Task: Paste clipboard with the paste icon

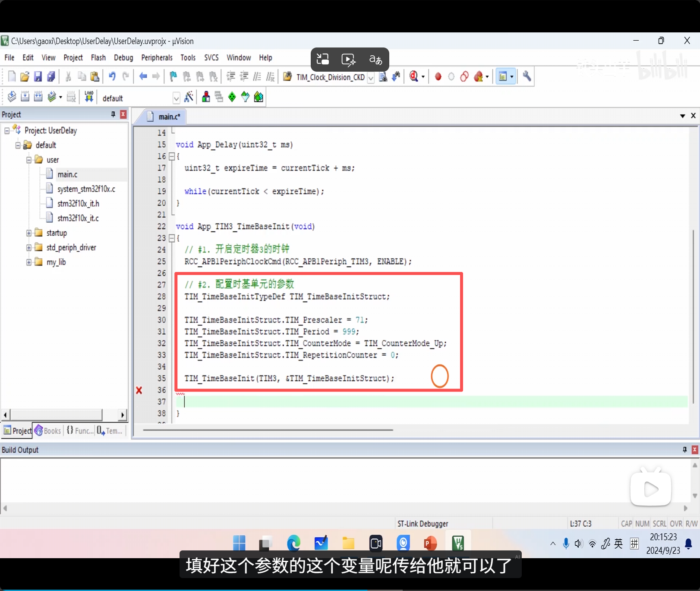Action: coord(95,76)
